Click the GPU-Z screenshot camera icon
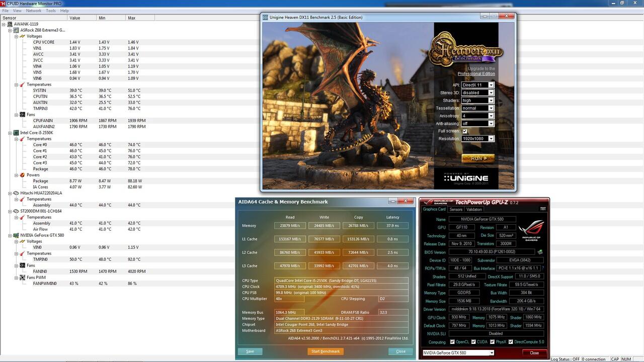The image size is (644, 362). [x=543, y=209]
